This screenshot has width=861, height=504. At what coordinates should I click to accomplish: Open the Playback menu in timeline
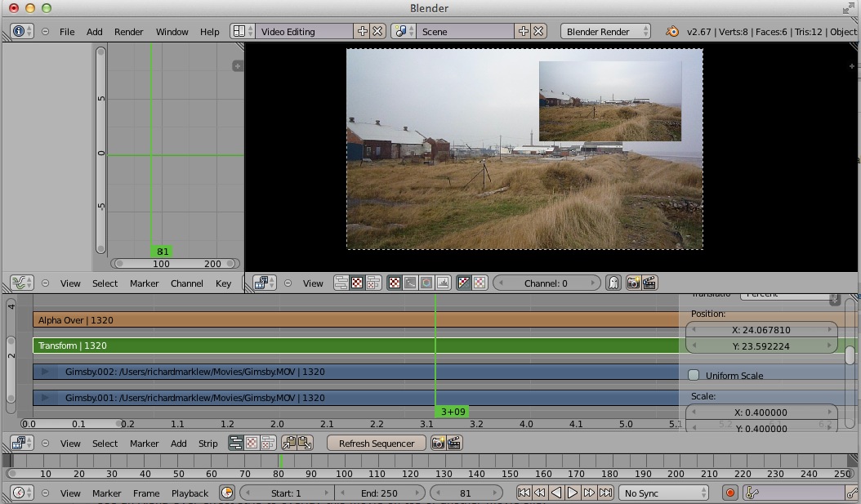point(190,493)
